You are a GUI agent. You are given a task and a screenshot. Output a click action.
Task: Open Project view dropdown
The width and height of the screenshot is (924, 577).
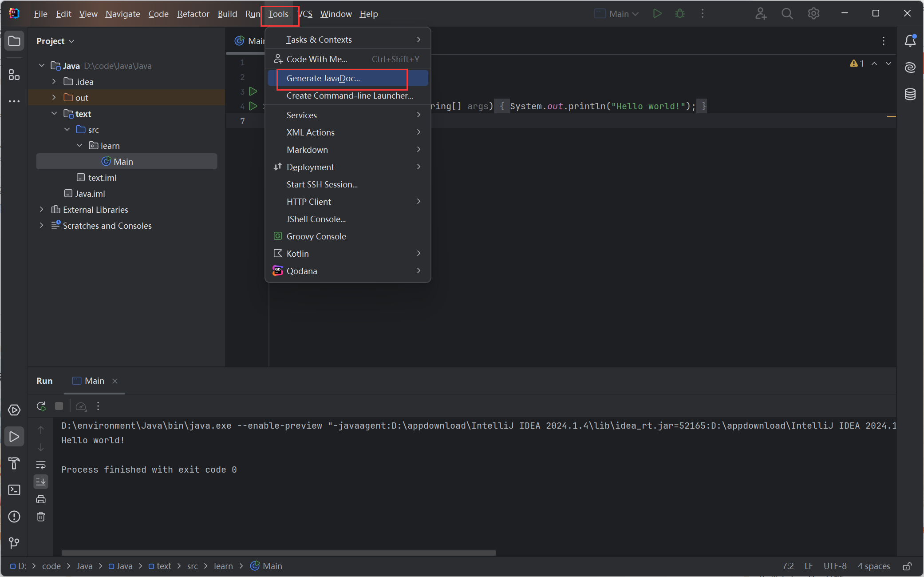(x=55, y=41)
